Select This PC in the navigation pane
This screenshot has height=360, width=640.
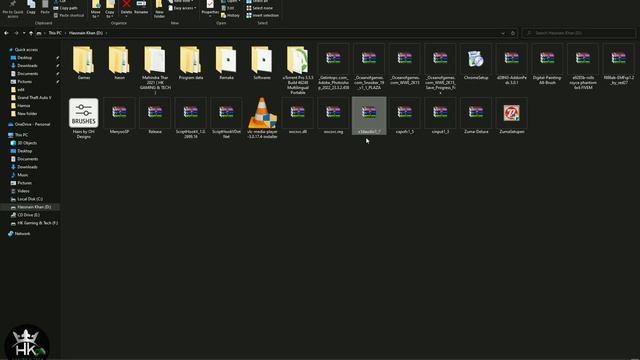pos(21,135)
